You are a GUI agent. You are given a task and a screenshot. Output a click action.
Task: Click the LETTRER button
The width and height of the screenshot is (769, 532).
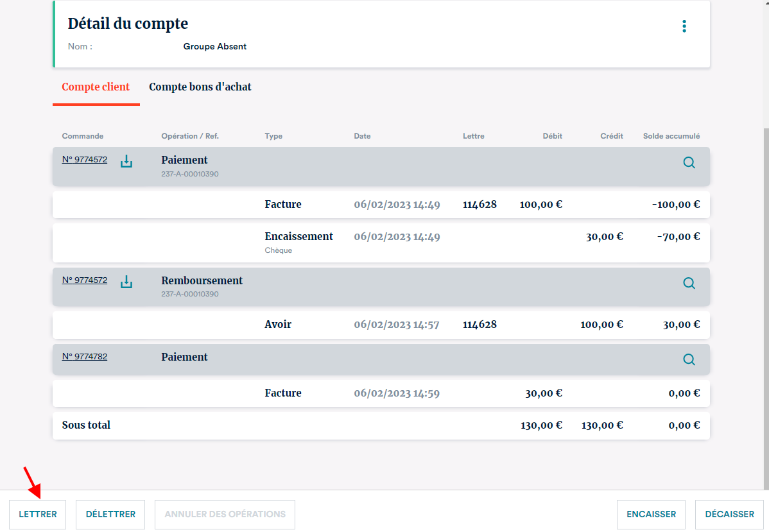tap(38, 514)
